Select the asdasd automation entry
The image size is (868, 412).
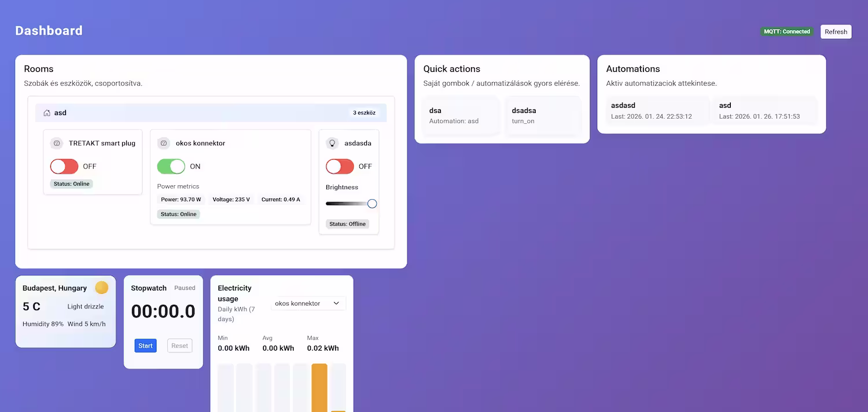click(x=657, y=110)
